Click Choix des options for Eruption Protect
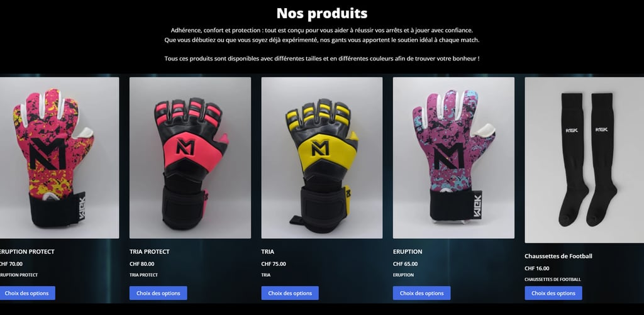Screen dimensions: 644x315 (27, 293)
